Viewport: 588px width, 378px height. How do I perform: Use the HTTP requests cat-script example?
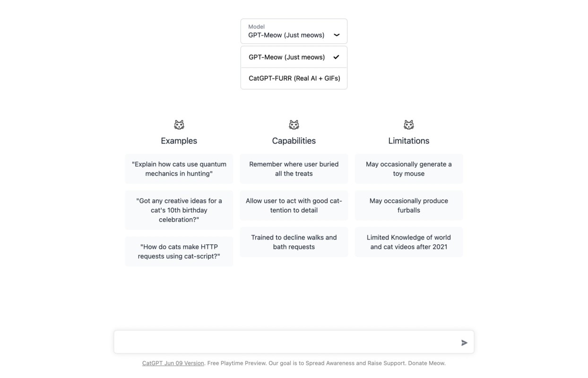179,251
